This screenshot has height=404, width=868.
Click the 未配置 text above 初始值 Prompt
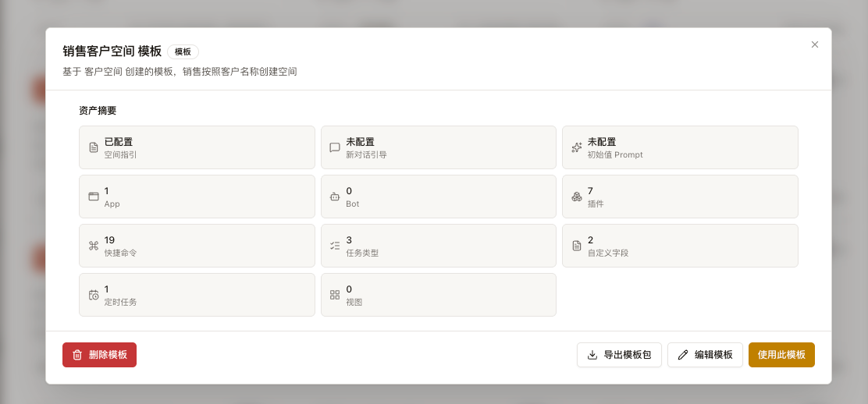[x=602, y=142]
